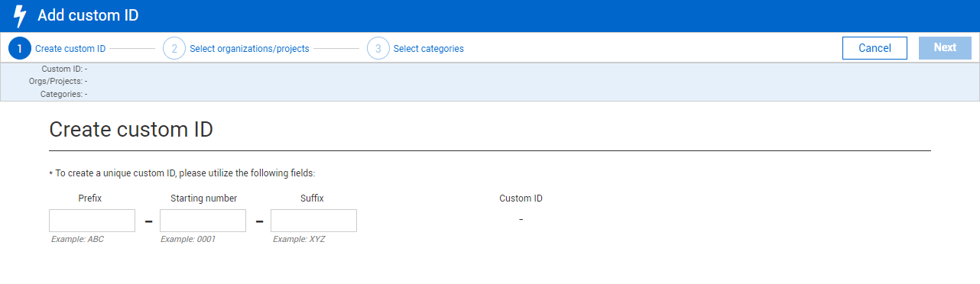
Task: Focus the Suffix input field
Action: [313, 221]
